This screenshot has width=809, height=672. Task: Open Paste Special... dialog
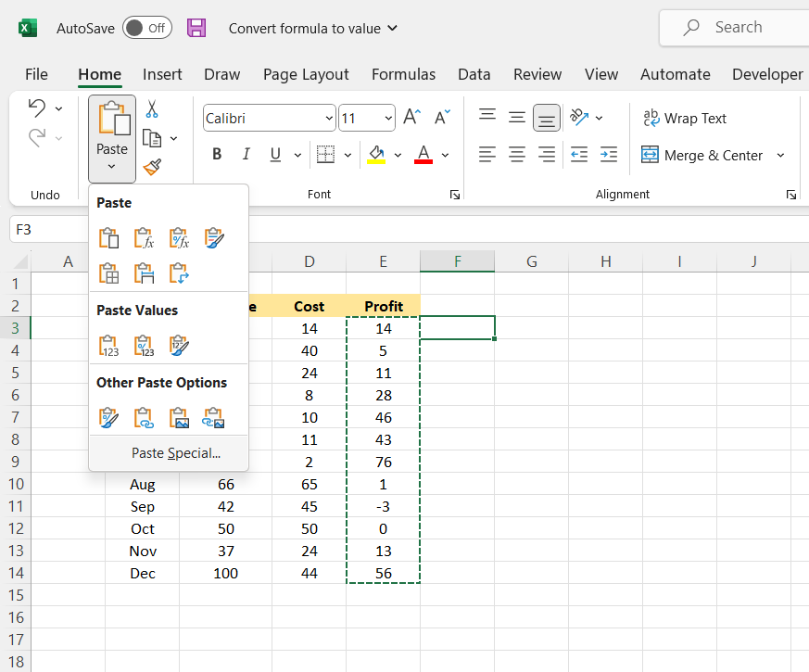point(176,453)
